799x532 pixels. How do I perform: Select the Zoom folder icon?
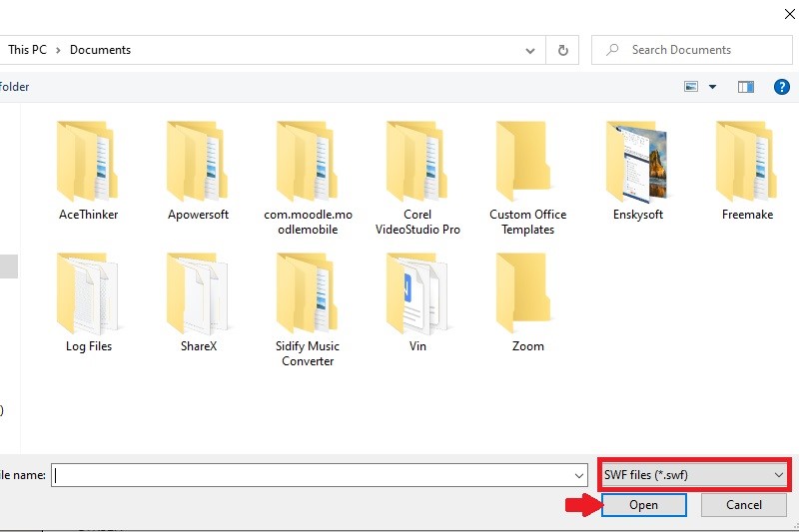coord(523,293)
